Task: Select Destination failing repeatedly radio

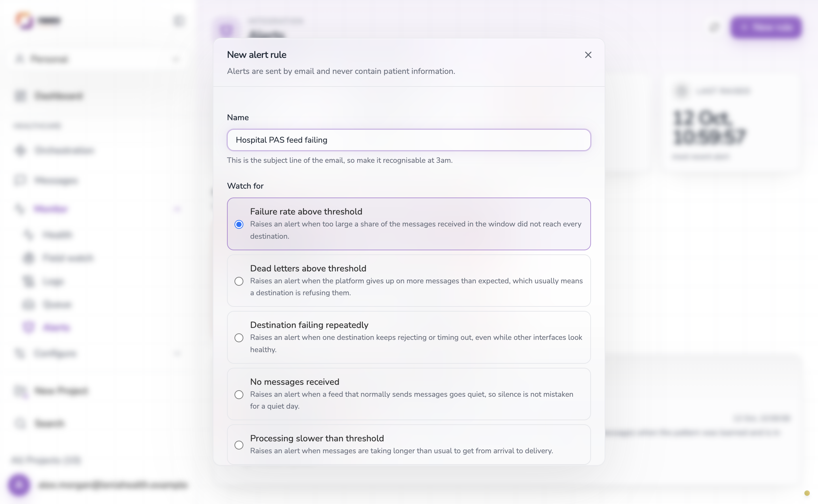Action: point(239,338)
